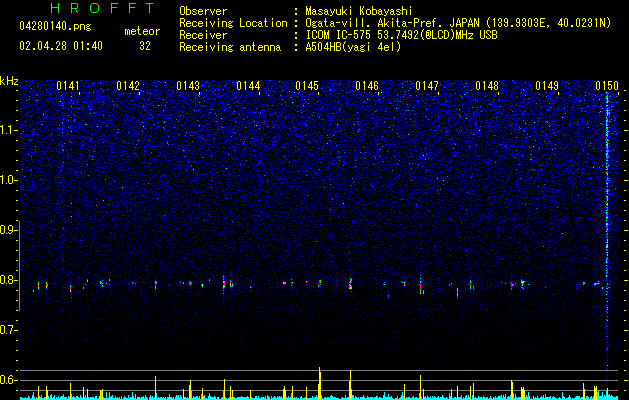
Task: Click the 0.9 kHz axis tick label
Action: 7,230
